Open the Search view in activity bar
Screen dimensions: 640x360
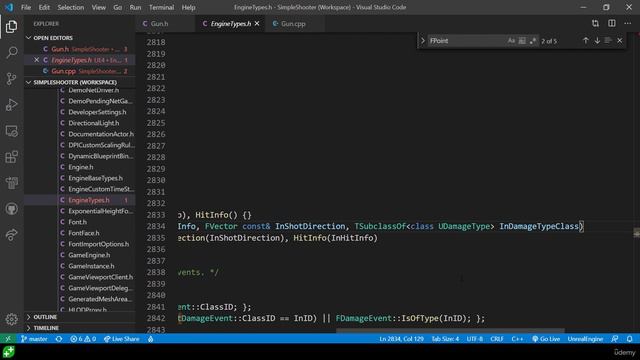[11, 52]
